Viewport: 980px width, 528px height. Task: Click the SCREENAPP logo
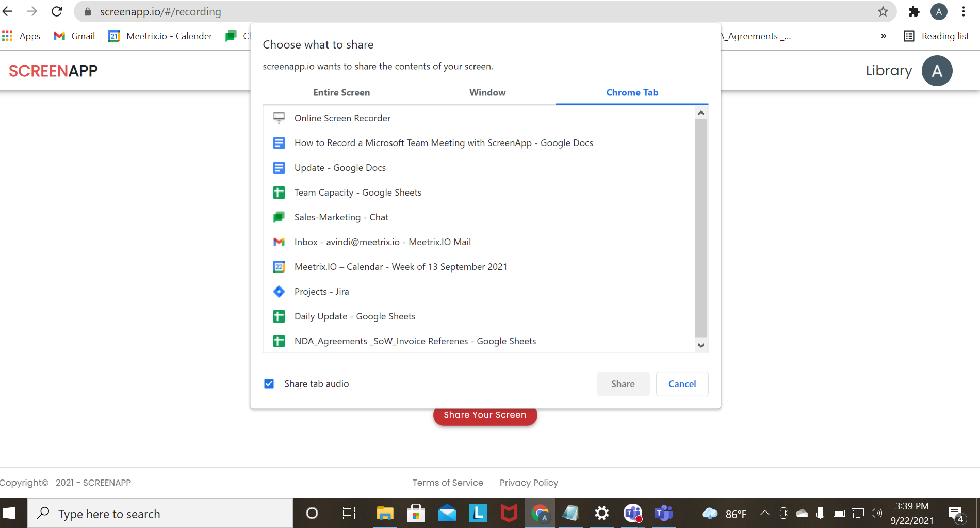coord(53,71)
